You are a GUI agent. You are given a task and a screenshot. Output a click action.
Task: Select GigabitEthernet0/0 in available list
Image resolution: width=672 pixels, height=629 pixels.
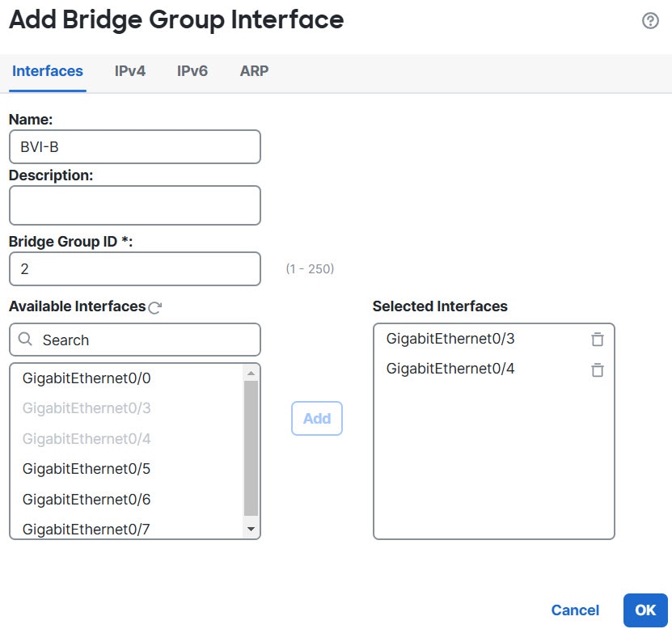tap(87, 378)
